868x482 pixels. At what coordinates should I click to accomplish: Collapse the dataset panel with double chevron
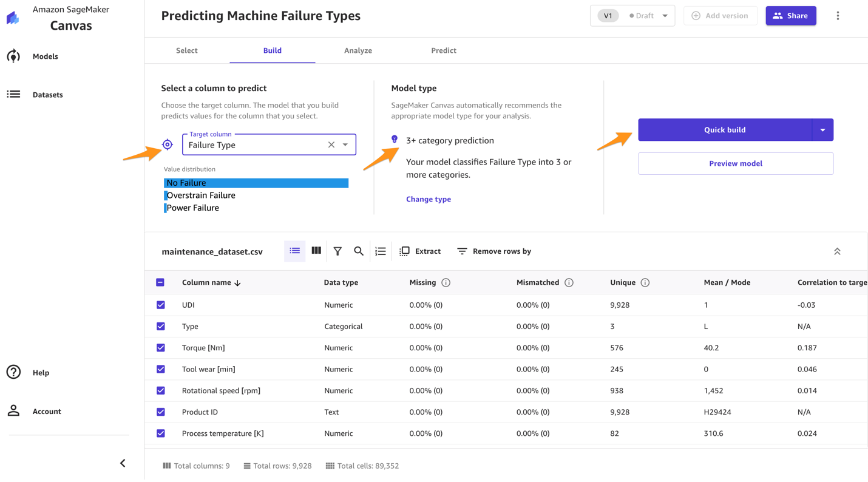tap(837, 251)
